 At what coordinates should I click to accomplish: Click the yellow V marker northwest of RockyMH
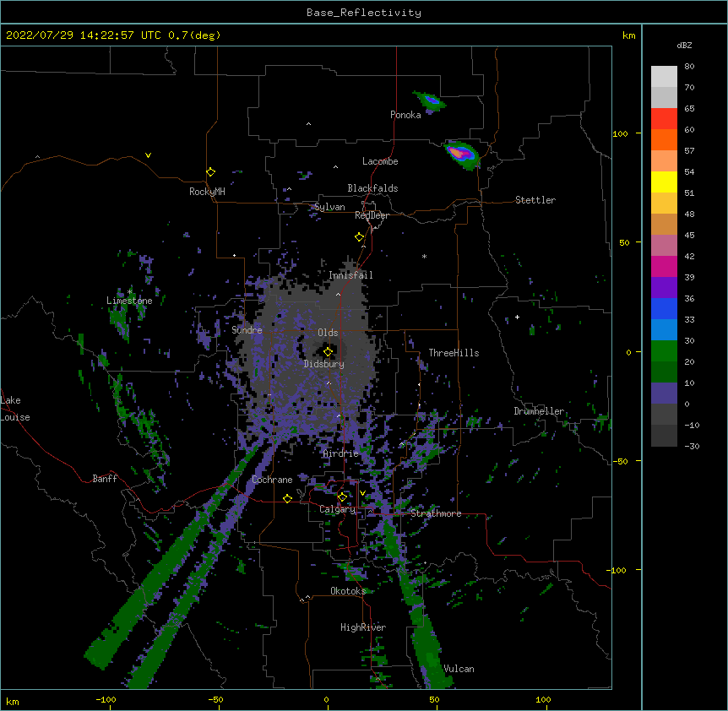tap(148, 155)
